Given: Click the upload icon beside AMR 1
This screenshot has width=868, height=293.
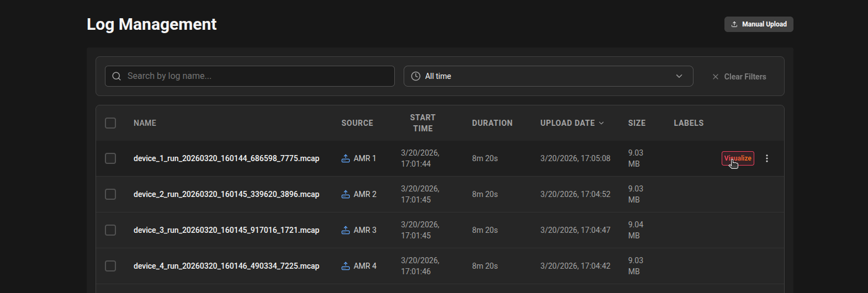Looking at the screenshot, I should point(346,158).
